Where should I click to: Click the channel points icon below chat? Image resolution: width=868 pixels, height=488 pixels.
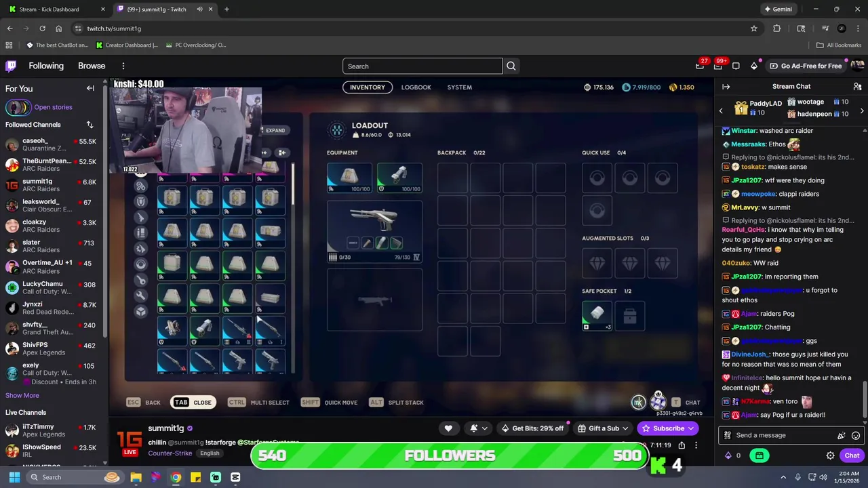pyautogui.click(x=728, y=455)
